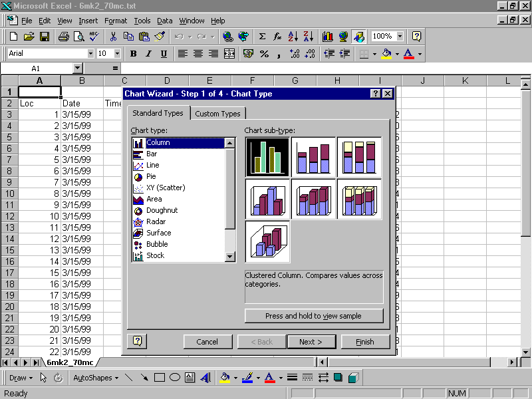Open the Name Box dropdown arrow
This screenshot has height=399, width=532.
(x=78, y=68)
